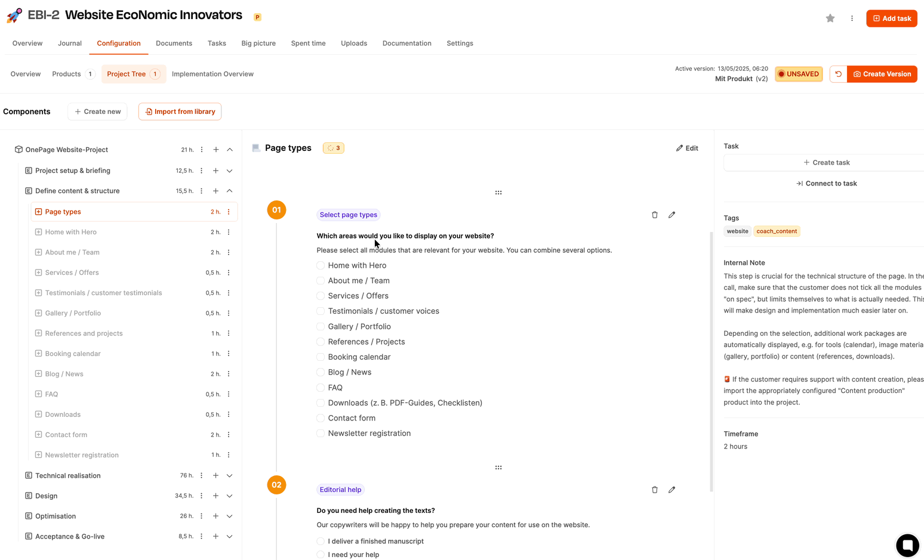The height and width of the screenshot is (560, 924).
Task: Open project options kebab menu near star
Action: tap(852, 18)
